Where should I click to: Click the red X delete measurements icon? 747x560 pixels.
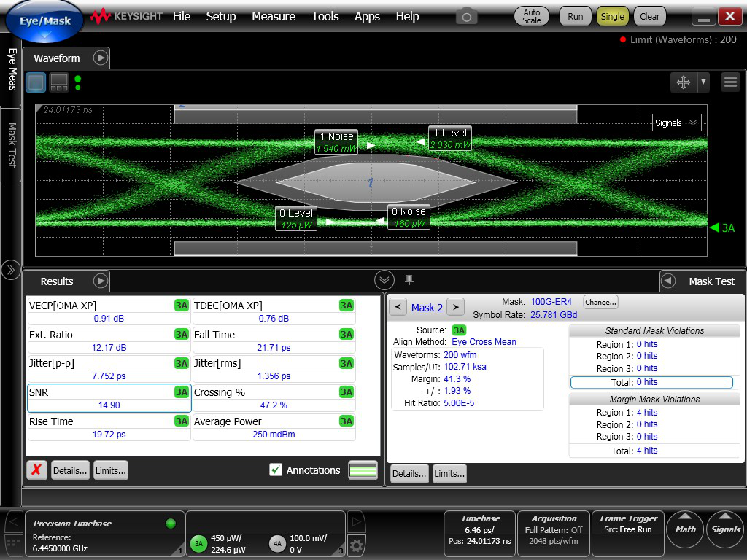click(36, 470)
